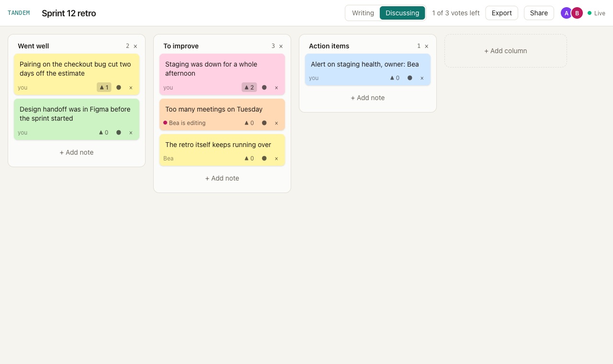
Task: Add a note to 'To improve' column
Action: [222, 178]
